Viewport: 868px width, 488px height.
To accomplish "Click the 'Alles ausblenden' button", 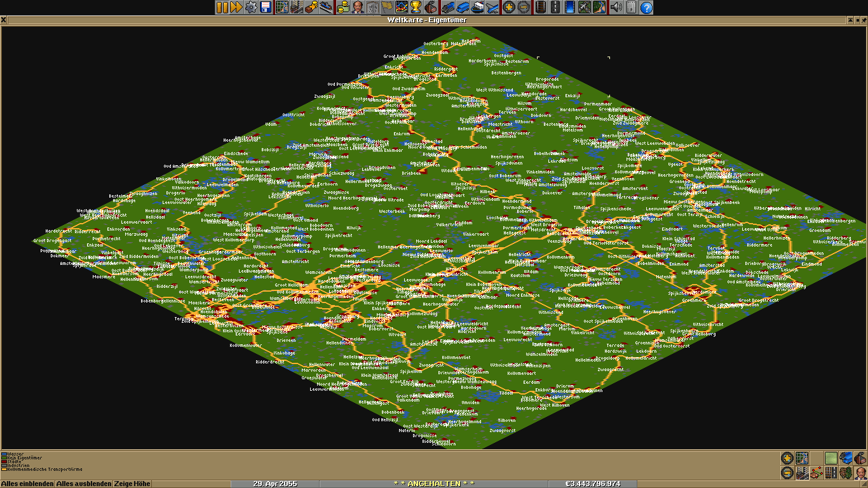I will (83, 484).
